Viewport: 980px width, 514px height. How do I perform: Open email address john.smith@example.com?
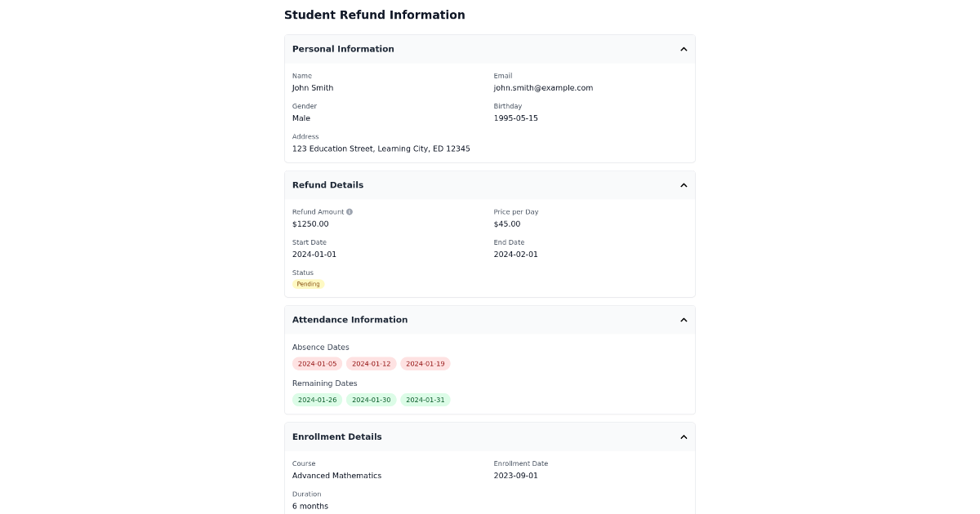[543, 88]
